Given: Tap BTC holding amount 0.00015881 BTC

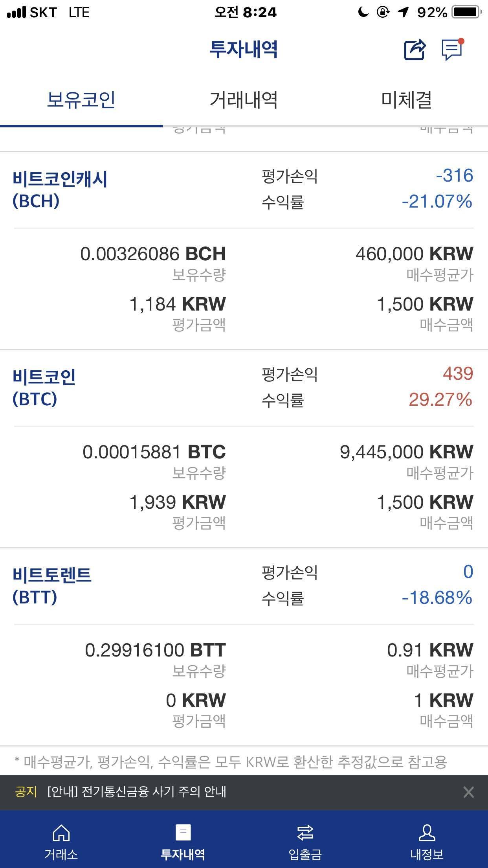Looking at the screenshot, I should click(154, 452).
